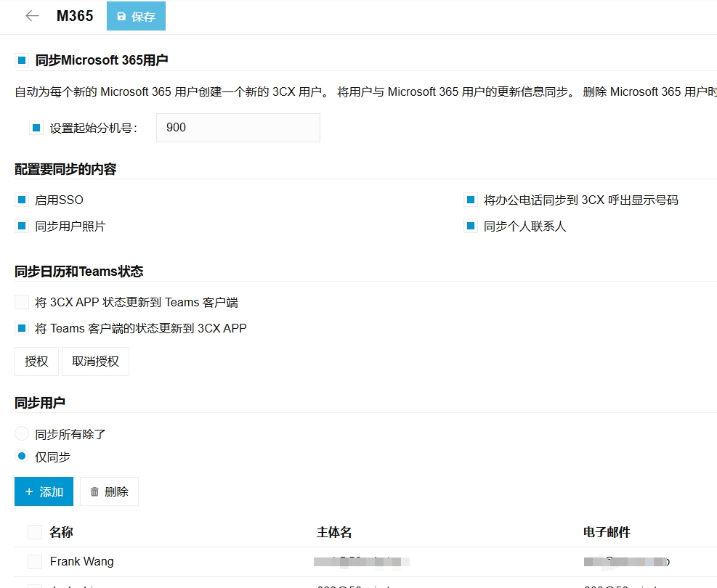Click the 授权 authorize button
The image size is (717, 588).
pyautogui.click(x=36, y=362)
